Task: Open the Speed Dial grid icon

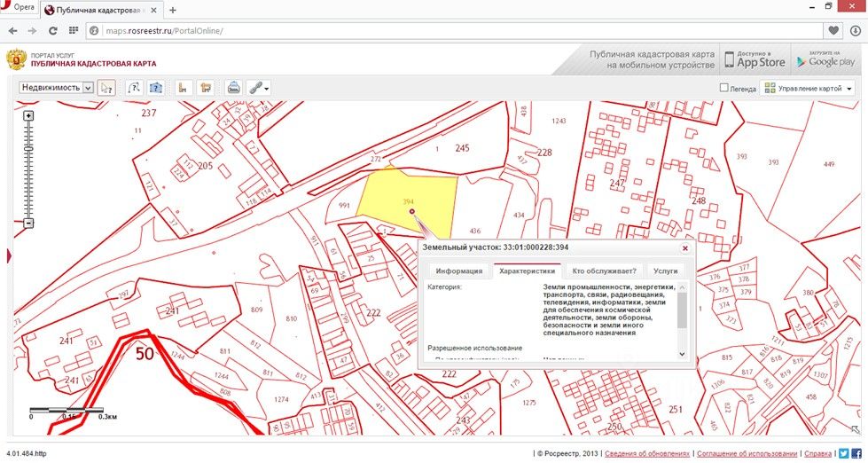Action: (x=73, y=30)
